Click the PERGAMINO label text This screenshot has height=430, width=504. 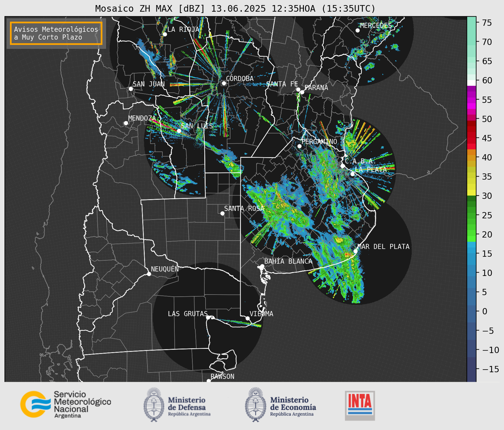tap(319, 141)
